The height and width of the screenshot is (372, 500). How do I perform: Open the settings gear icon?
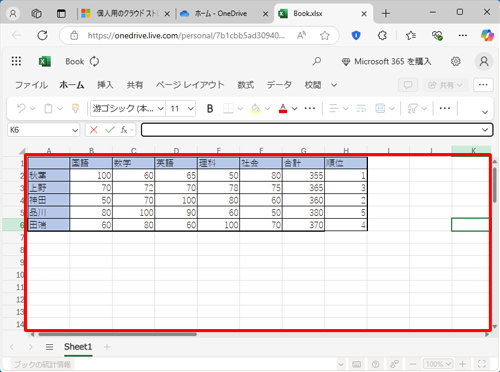[456, 61]
